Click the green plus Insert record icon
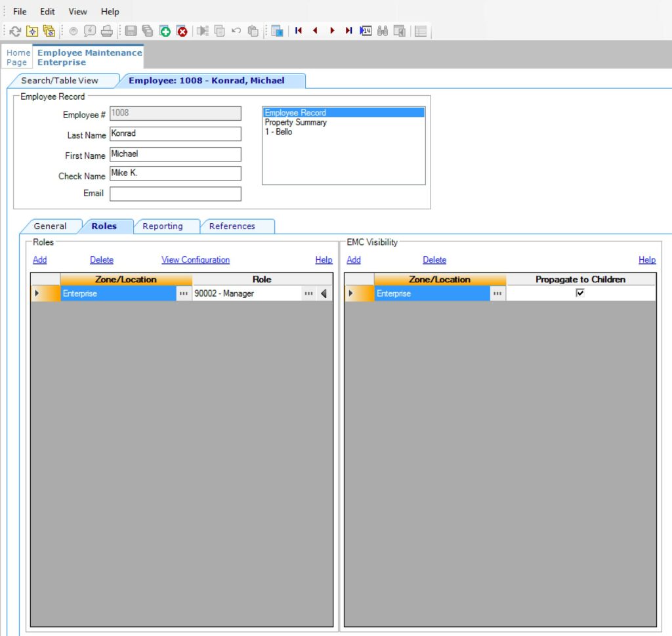The width and height of the screenshot is (672, 636). 165,31
